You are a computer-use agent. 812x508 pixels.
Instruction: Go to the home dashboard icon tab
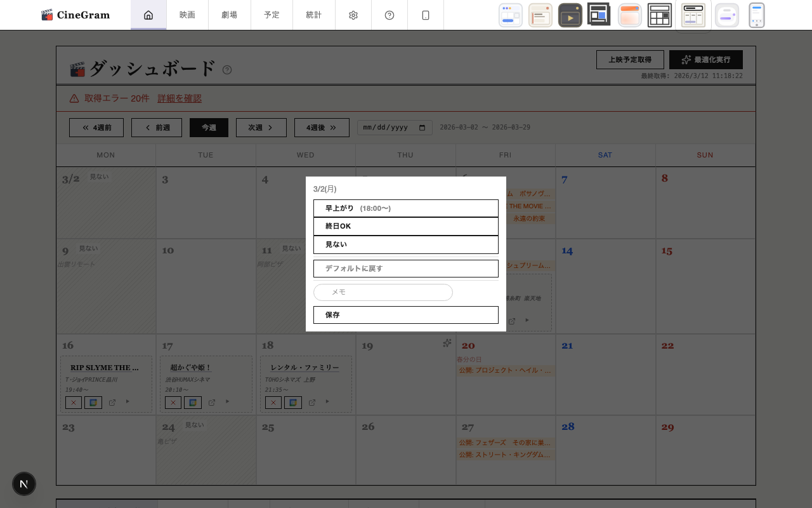[x=148, y=15]
